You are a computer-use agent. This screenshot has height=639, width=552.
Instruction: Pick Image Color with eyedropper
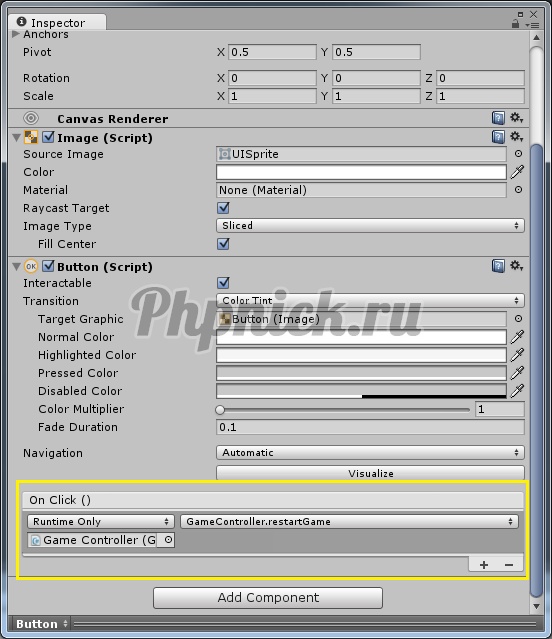pyautogui.click(x=517, y=172)
